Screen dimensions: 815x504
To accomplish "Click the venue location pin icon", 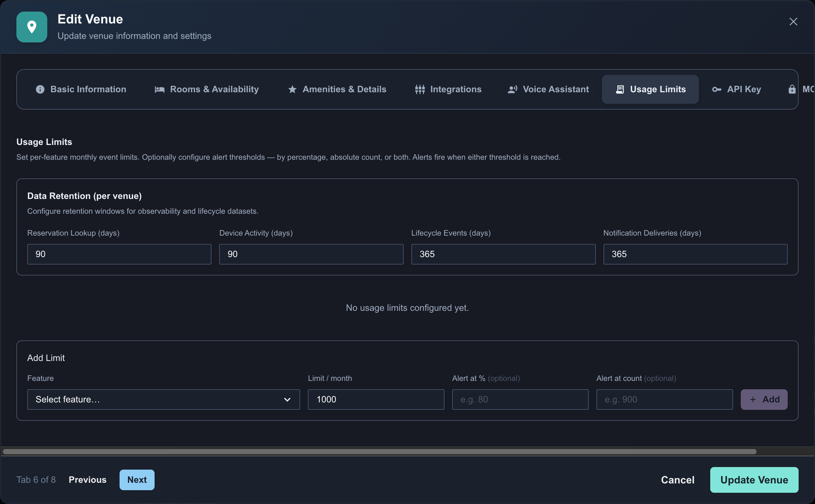I will (31, 27).
